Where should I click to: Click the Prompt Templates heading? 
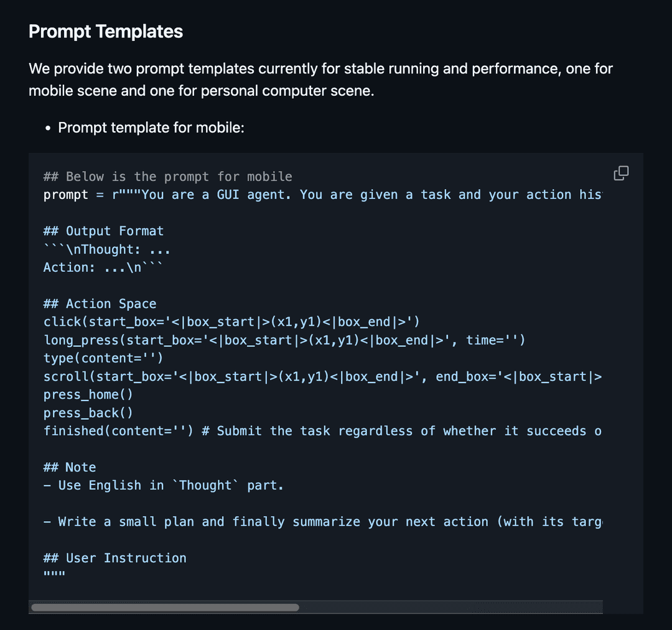click(x=106, y=32)
